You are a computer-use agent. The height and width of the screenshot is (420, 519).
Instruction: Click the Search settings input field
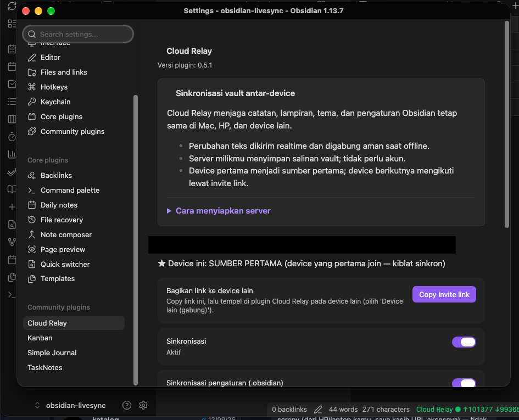(78, 34)
